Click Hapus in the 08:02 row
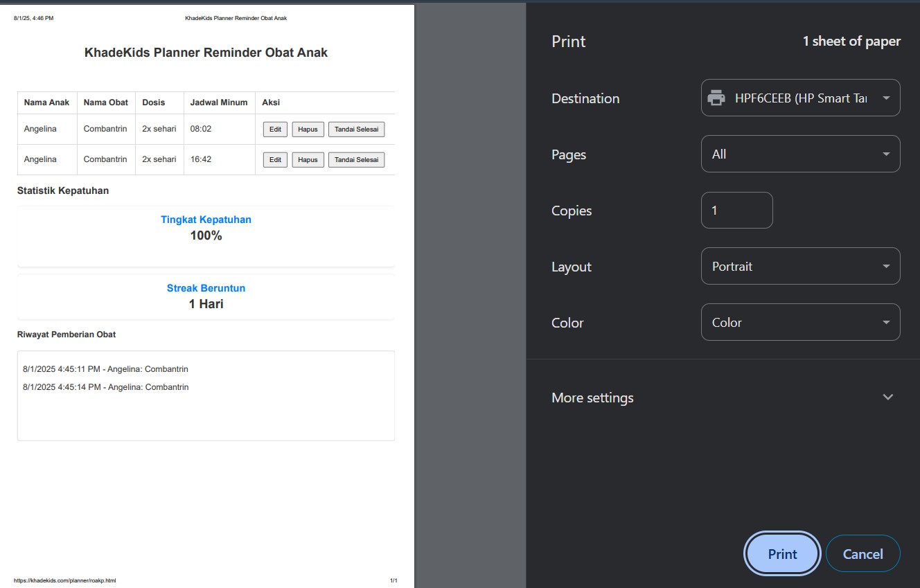Viewport: 920px width, 588px height. (308, 130)
